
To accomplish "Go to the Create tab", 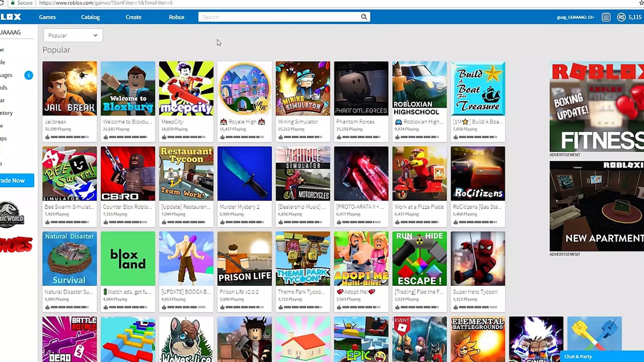I will (x=133, y=17).
